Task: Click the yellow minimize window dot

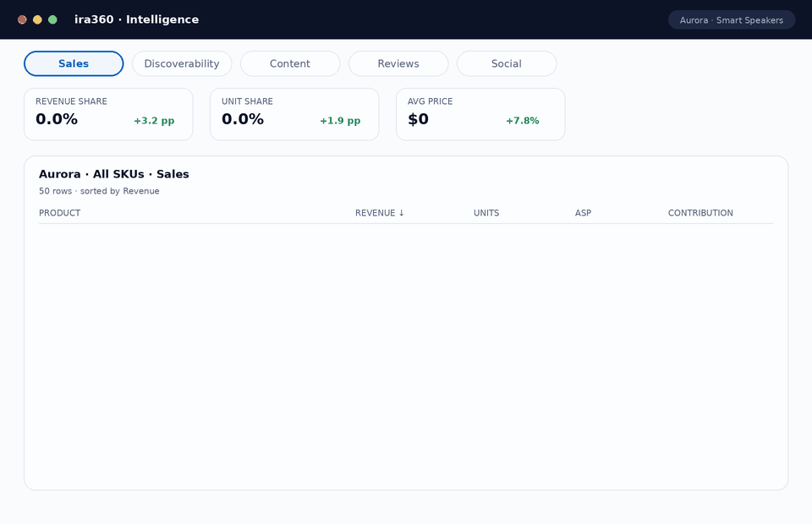Action: tap(37, 19)
